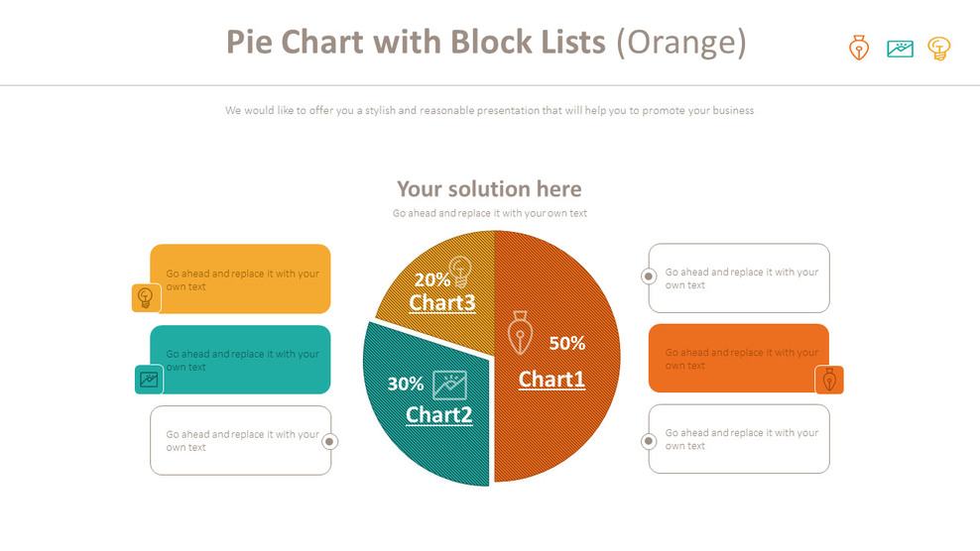The height and width of the screenshot is (551, 980).
Task: Click the pen nib badge on the orange block
Action: pyautogui.click(x=829, y=380)
